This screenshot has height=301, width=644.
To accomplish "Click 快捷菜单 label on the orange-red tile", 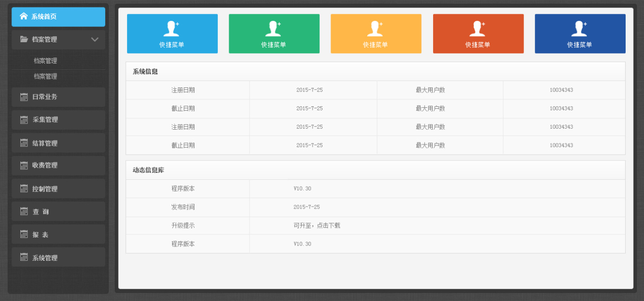I will [x=478, y=45].
